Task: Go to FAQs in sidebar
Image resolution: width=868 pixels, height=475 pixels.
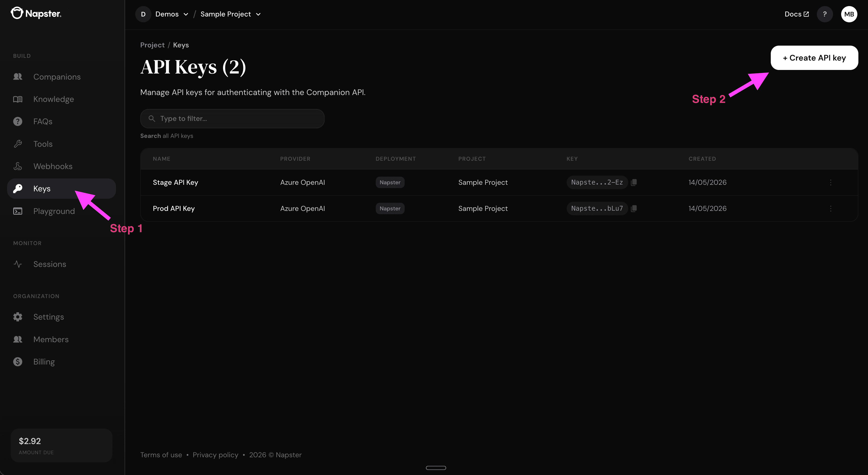Action: click(43, 121)
